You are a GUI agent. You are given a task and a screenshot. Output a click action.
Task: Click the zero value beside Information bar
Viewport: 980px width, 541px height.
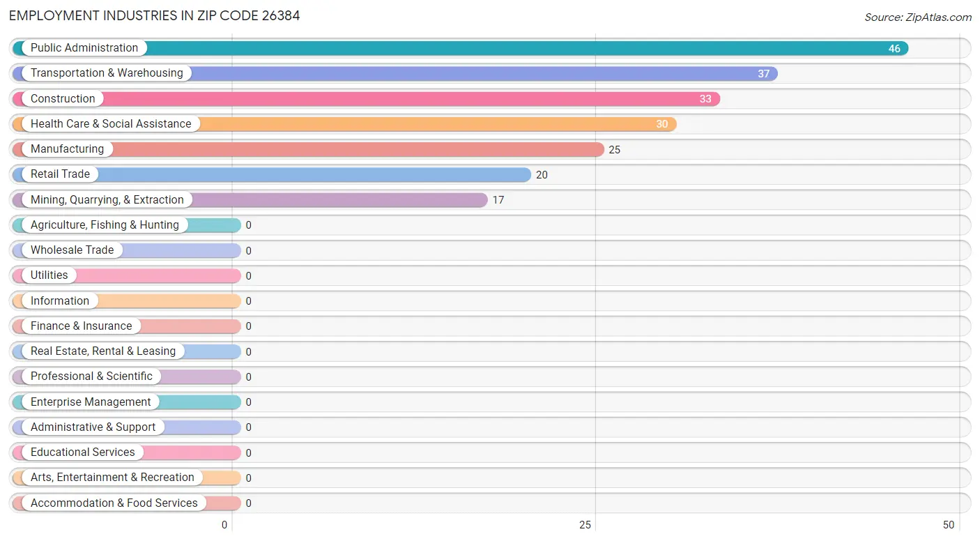248,301
